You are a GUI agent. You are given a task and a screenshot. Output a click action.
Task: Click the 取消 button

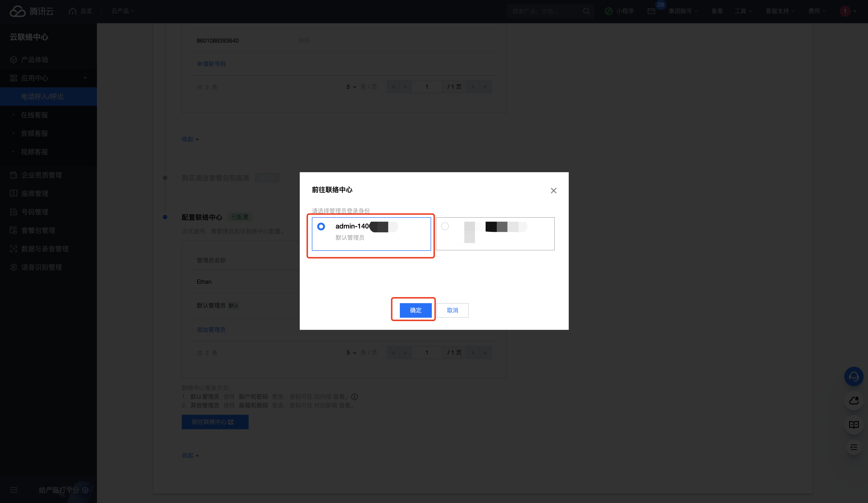452,310
